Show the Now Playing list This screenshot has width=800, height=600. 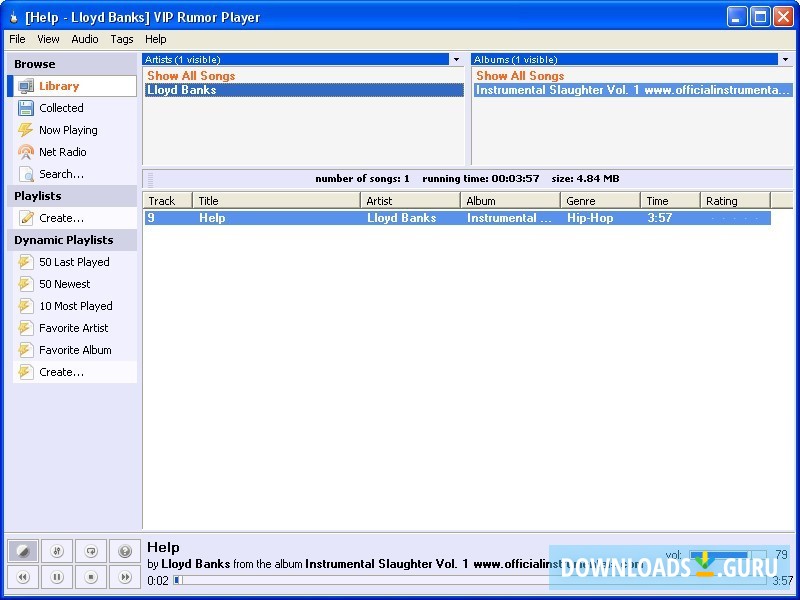pyautogui.click(x=72, y=130)
